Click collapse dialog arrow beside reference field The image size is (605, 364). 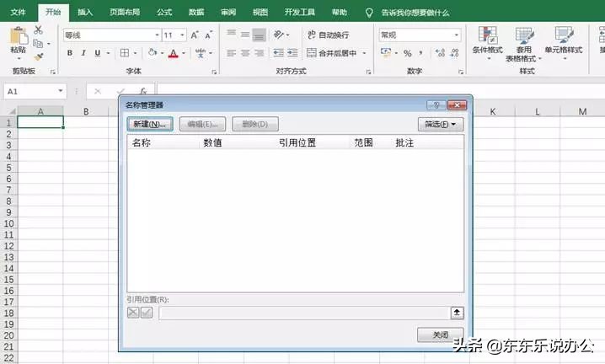coord(457,313)
